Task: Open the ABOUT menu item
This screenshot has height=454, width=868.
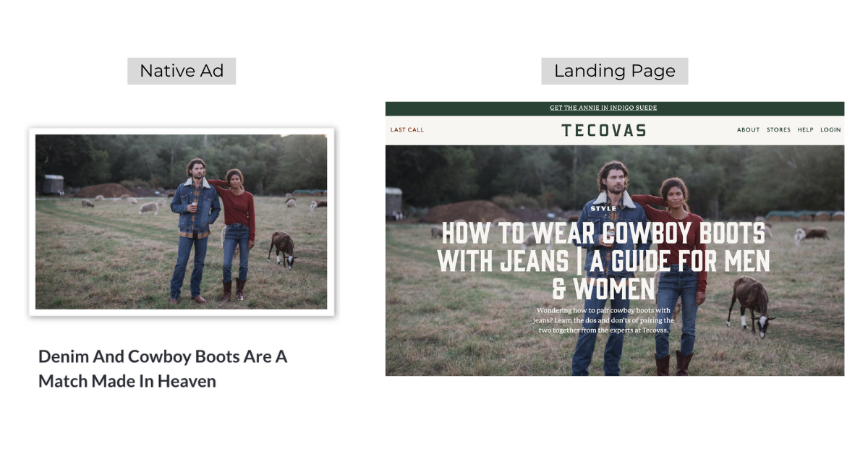Action: click(748, 129)
